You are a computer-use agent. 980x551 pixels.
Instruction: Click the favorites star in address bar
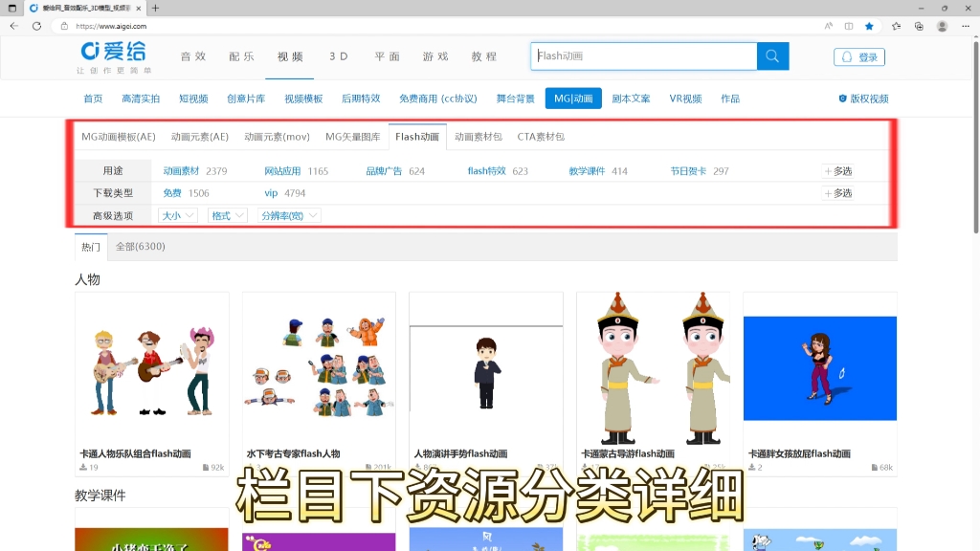click(869, 26)
